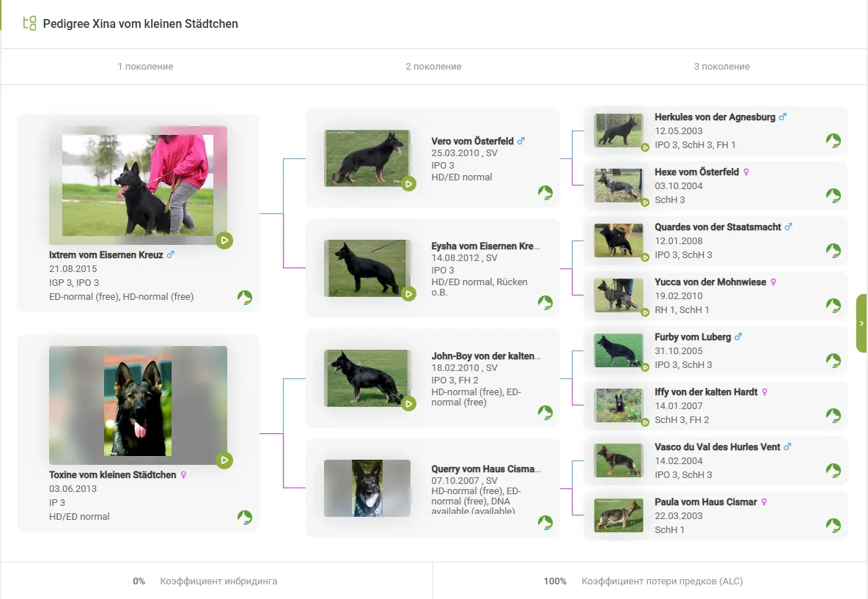This screenshot has width=868, height=599.
Task: Click green dog-logo icon on Furby vom Luberg
Action: click(x=833, y=361)
